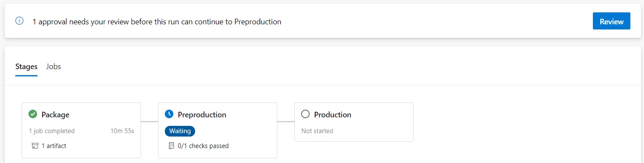644x163 pixels.
Task: Click the empty circle icon on Production
Action: (305, 114)
